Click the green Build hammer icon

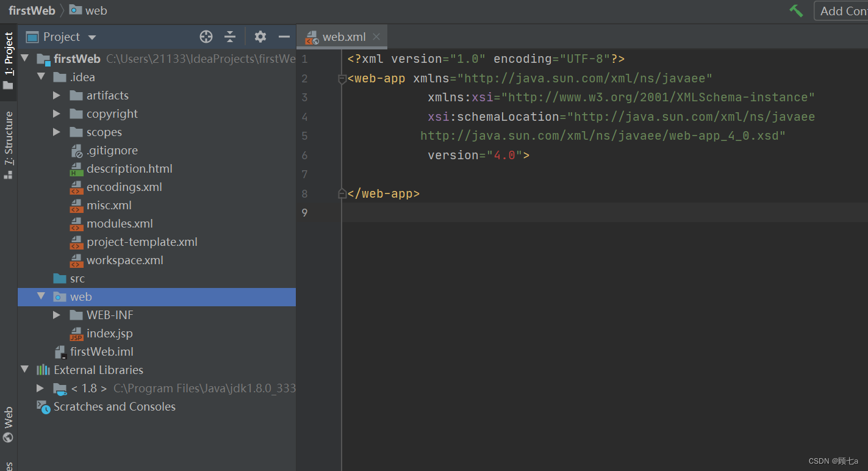pos(796,10)
